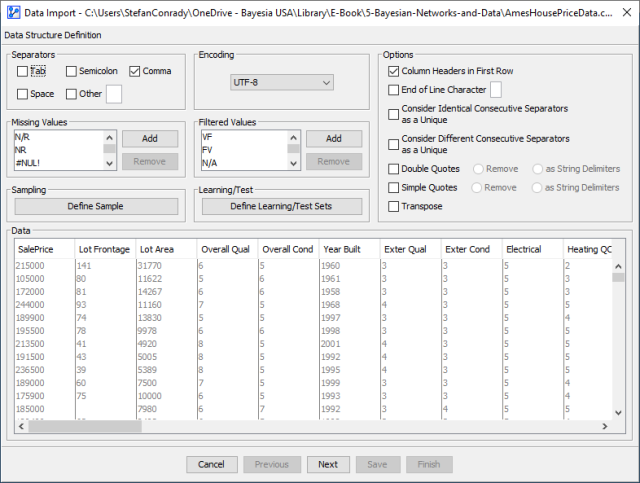The width and height of the screenshot is (640, 483).
Task: Enable the Simple Quotes checkbox
Action: coord(393,188)
